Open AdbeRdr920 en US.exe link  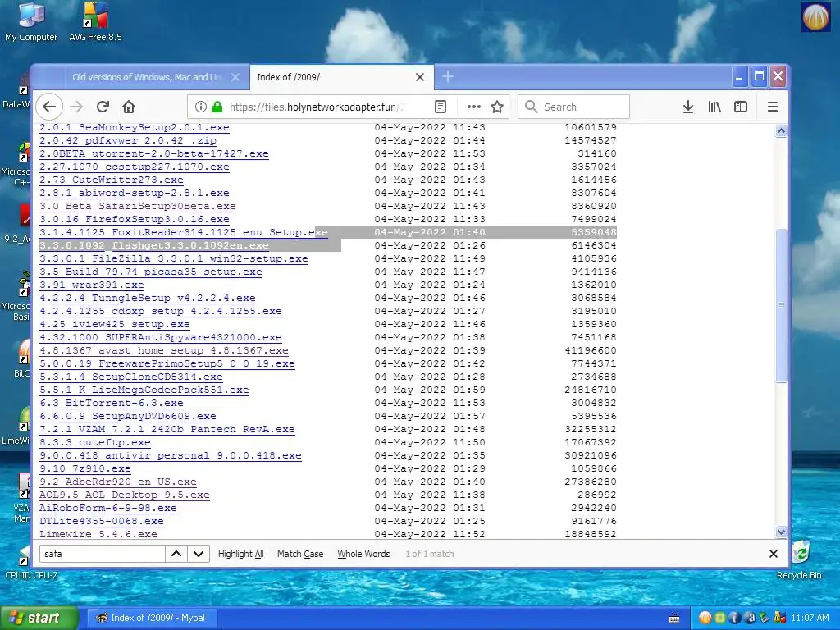click(x=118, y=482)
